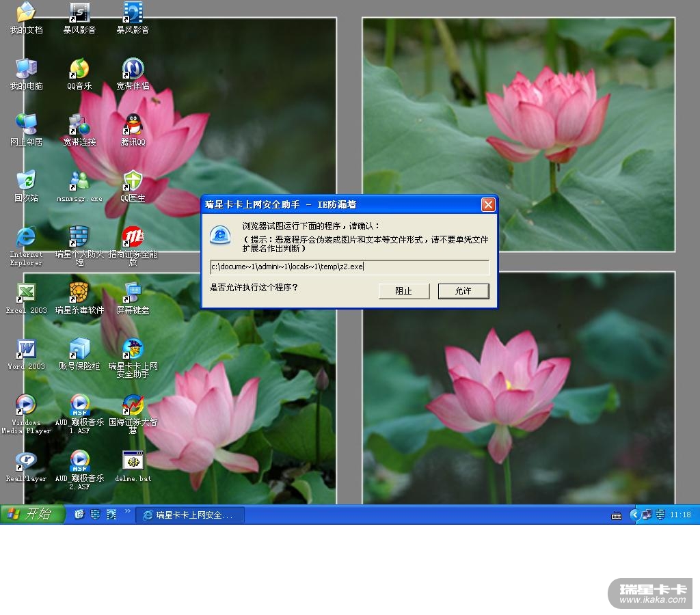Select AUD_蹦极音乐2.ASF file icon
700x615 pixels.
(x=79, y=471)
